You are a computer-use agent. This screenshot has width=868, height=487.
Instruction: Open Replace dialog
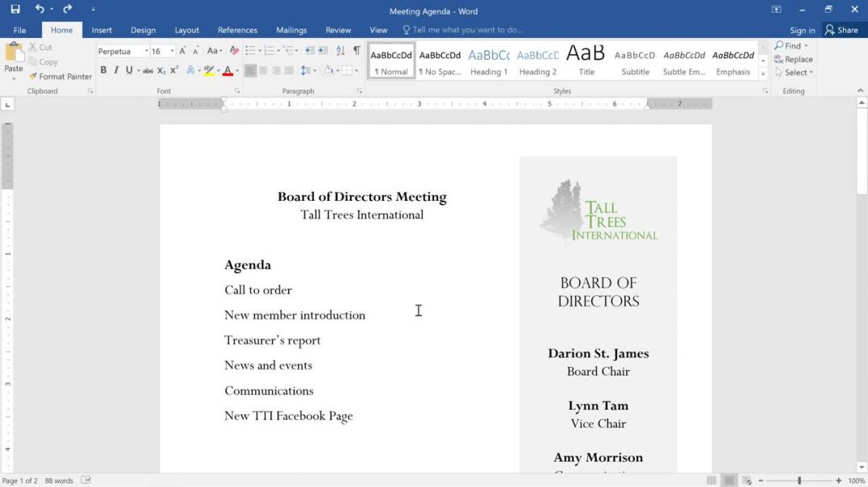click(x=793, y=59)
